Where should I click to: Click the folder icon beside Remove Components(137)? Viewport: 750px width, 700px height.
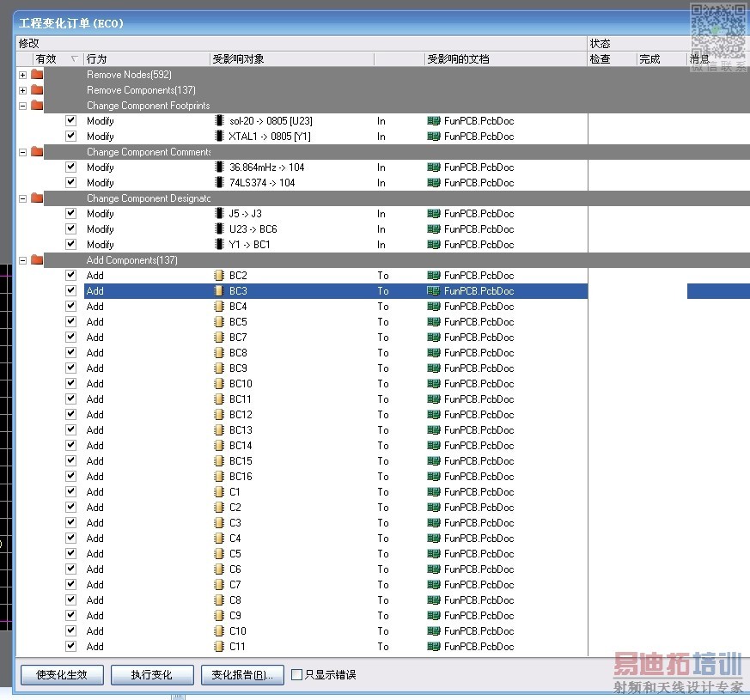coord(37,90)
